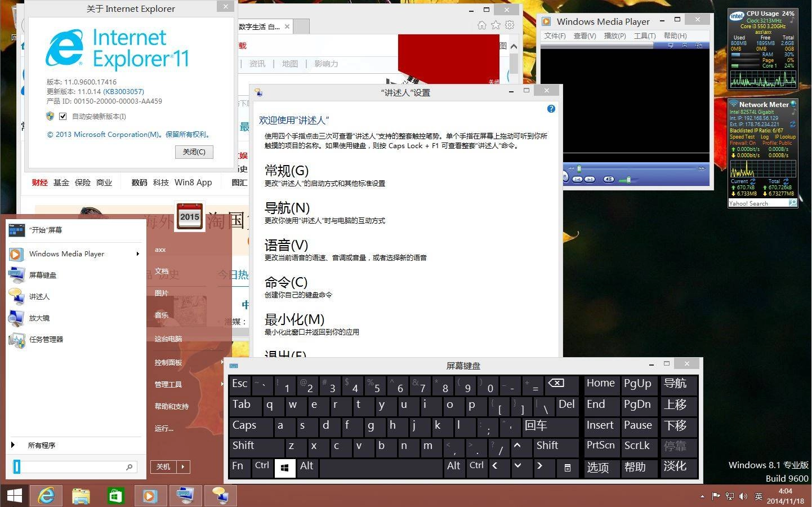The height and width of the screenshot is (507, 812).
Task: Launch Windows Store from the taskbar
Action: (115, 495)
